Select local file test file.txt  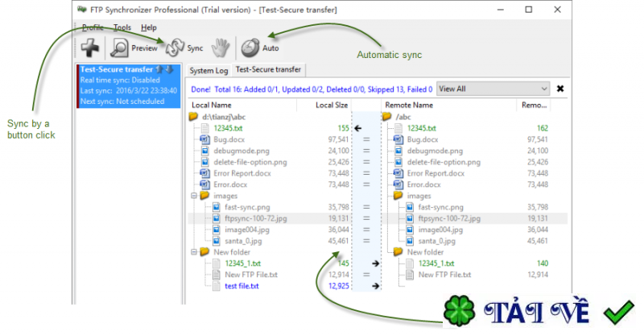click(x=242, y=286)
